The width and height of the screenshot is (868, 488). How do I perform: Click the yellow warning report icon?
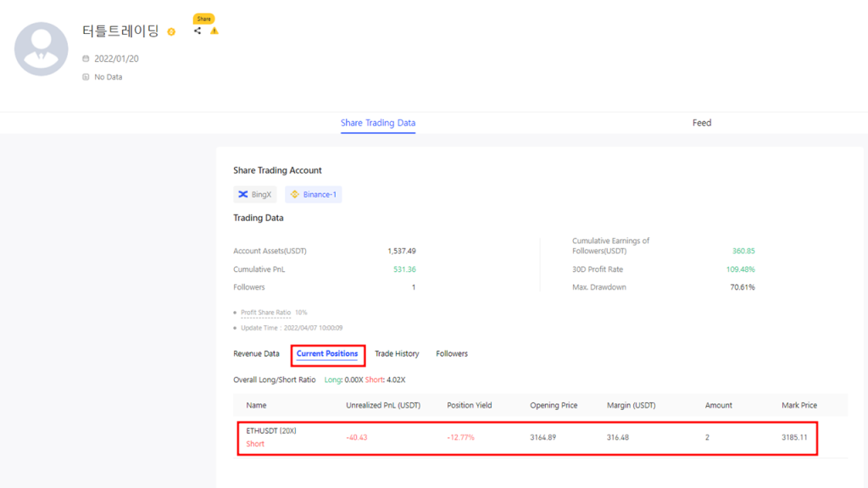click(214, 31)
